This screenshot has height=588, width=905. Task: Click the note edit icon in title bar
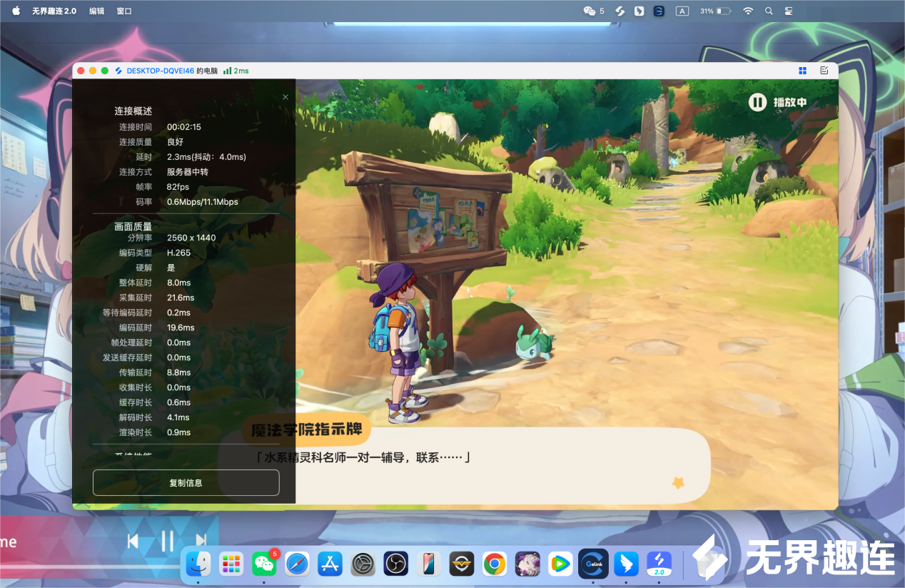coord(824,71)
